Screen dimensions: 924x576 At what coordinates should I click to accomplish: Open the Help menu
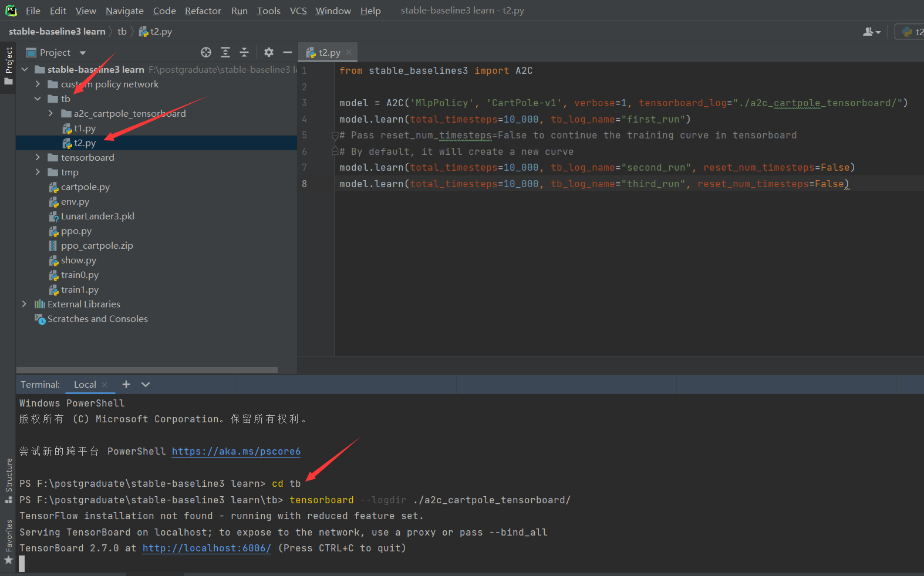coord(370,11)
